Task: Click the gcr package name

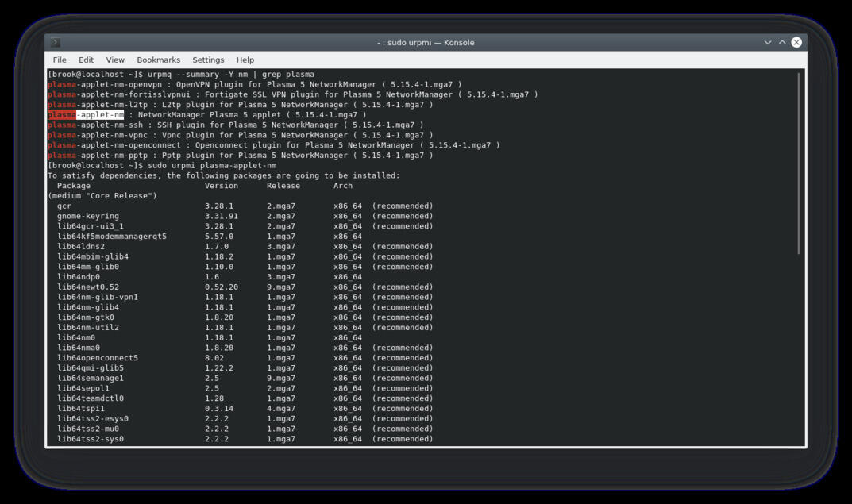Action: click(64, 206)
